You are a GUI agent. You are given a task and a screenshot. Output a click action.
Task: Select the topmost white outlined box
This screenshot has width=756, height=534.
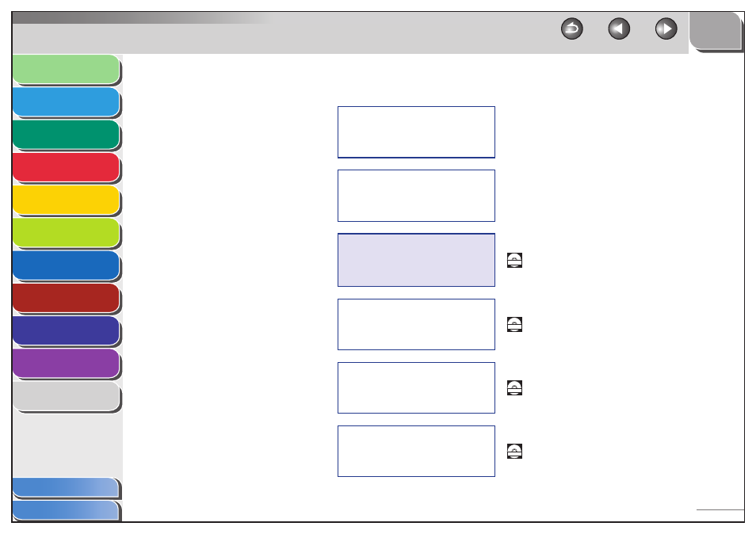coord(416,132)
